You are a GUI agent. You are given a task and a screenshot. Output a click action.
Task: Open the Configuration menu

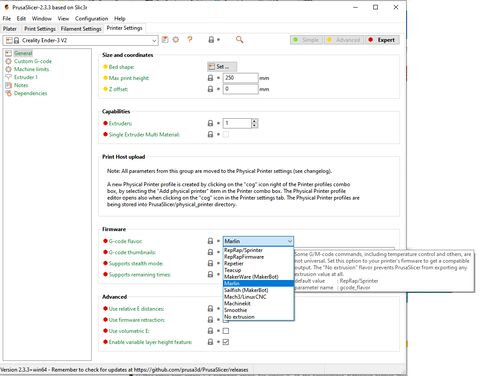tap(91, 19)
